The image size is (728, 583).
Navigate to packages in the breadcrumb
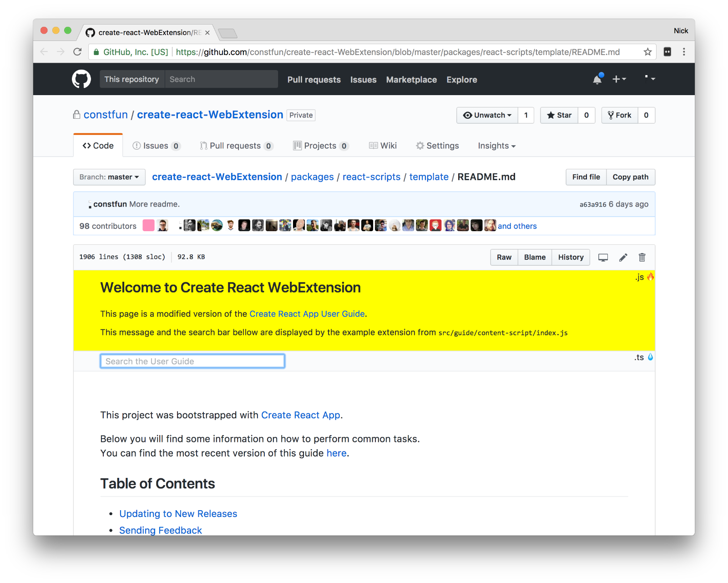click(312, 177)
